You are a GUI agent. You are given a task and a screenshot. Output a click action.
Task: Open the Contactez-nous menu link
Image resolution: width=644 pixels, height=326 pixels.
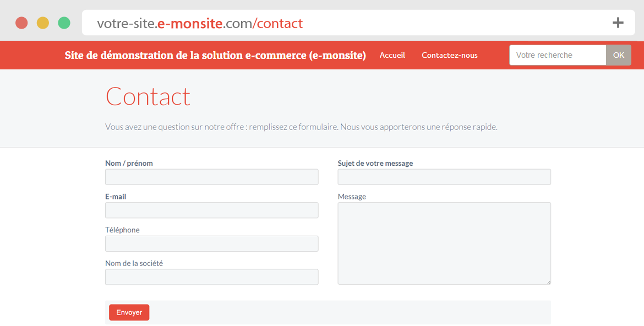450,55
